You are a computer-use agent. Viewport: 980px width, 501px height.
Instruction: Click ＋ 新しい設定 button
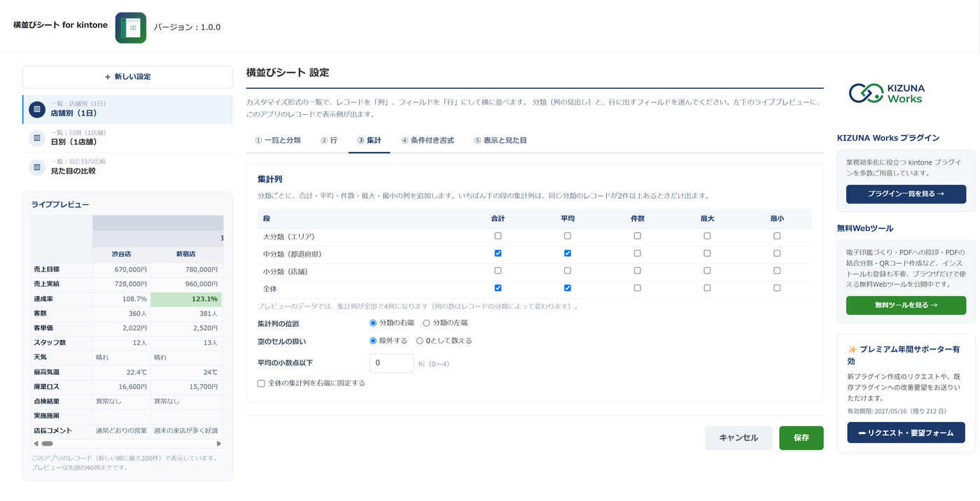coord(127,77)
